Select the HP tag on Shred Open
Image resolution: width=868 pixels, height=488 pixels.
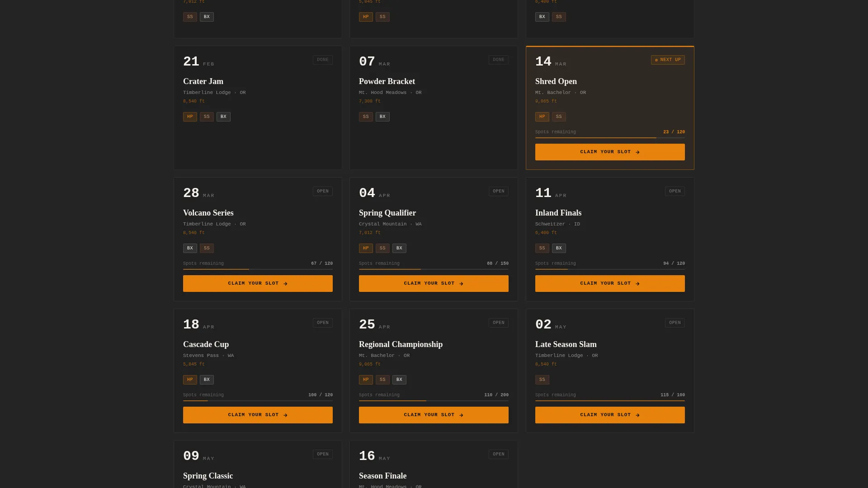tap(542, 117)
